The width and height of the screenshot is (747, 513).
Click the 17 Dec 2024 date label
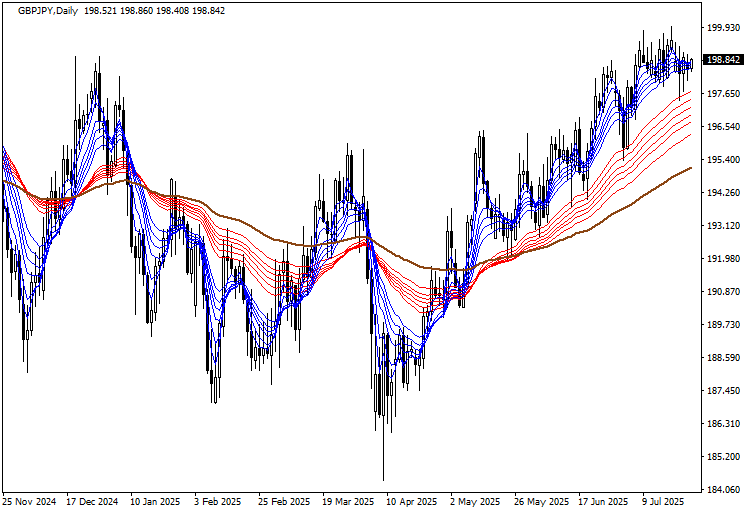click(92, 502)
